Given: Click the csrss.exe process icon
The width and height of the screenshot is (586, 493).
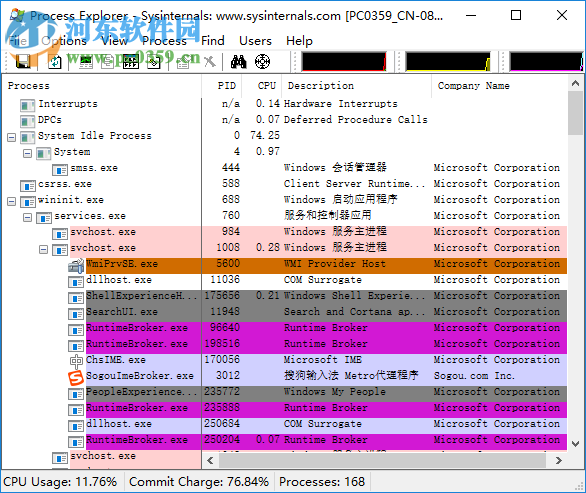Looking at the screenshot, I should pos(28,186).
